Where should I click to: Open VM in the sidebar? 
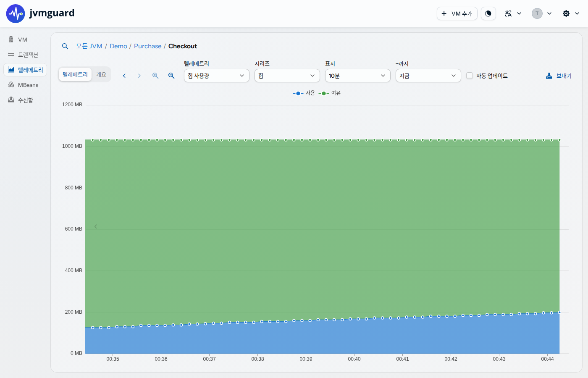(x=25, y=39)
